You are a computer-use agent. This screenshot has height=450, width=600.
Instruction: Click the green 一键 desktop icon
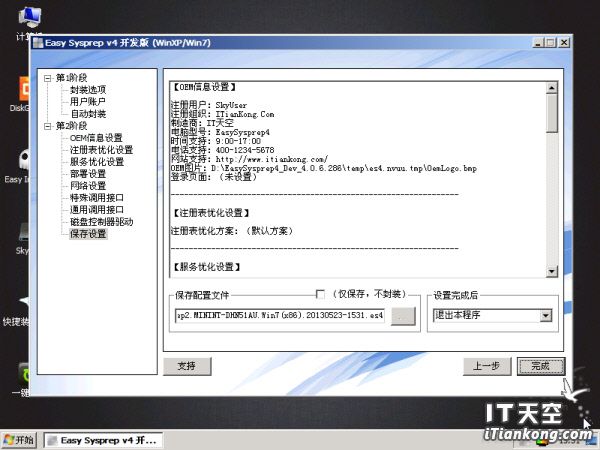click(x=24, y=374)
